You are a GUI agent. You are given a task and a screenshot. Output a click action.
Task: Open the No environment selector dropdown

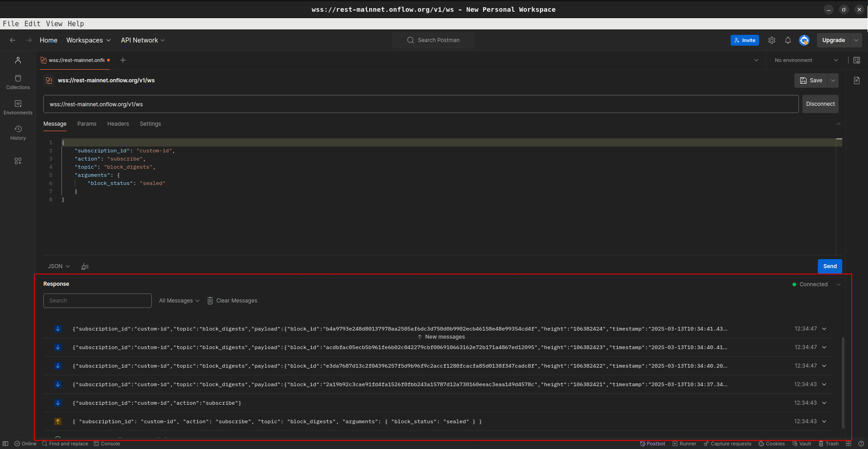806,60
